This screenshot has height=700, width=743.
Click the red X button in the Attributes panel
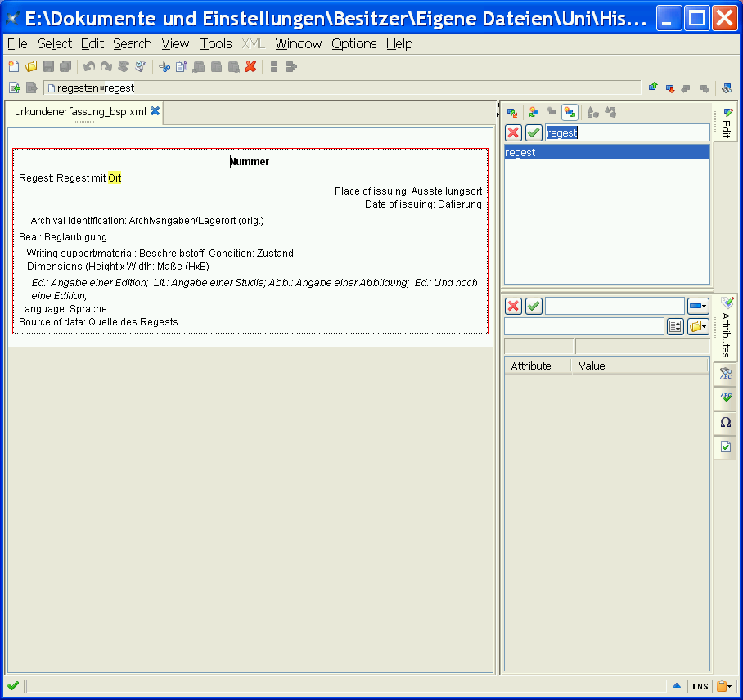(513, 307)
